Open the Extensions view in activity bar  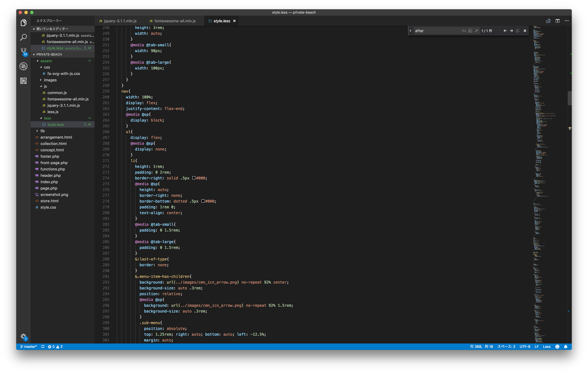click(23, 80)
